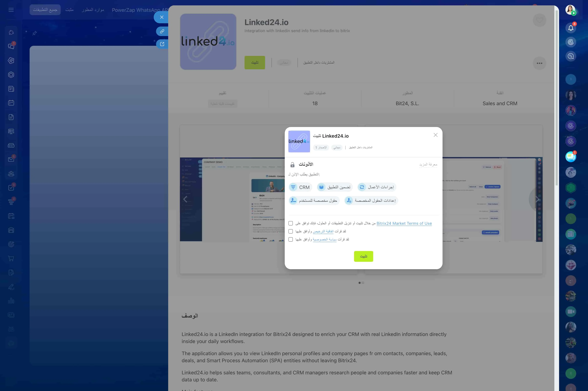This screenshot has width=588, height=391.
Task: Click the green تثبيت button on app page
Action: click(254, 63)
